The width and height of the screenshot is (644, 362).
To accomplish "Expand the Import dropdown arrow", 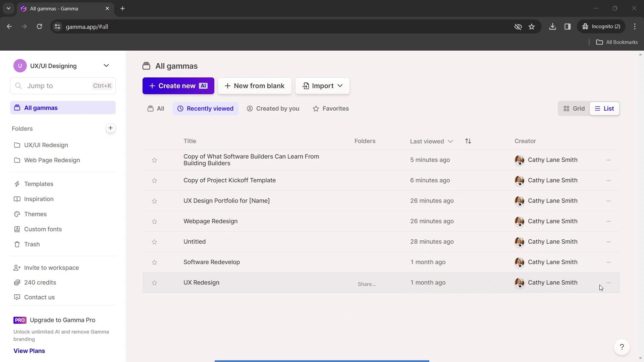I will coord(340,86).
